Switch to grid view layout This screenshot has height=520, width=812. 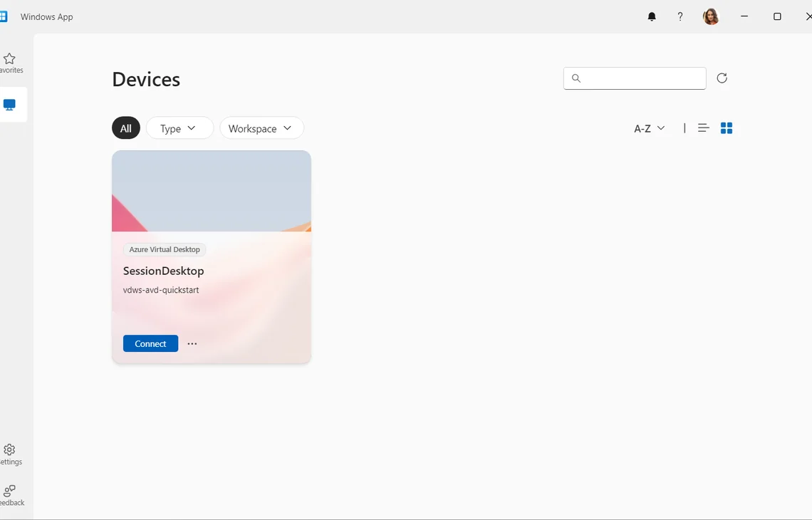(727, 128)
